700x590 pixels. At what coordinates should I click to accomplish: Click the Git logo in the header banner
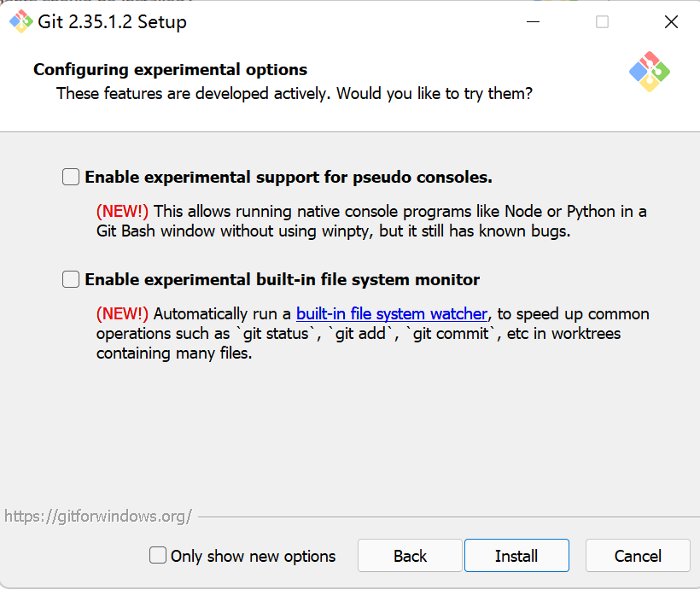[649, 72]
